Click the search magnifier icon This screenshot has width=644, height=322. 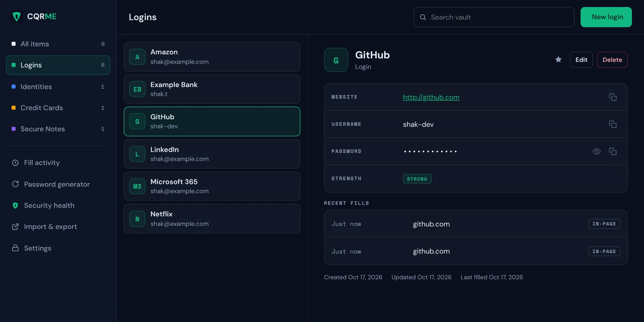[x=423, y=17]
